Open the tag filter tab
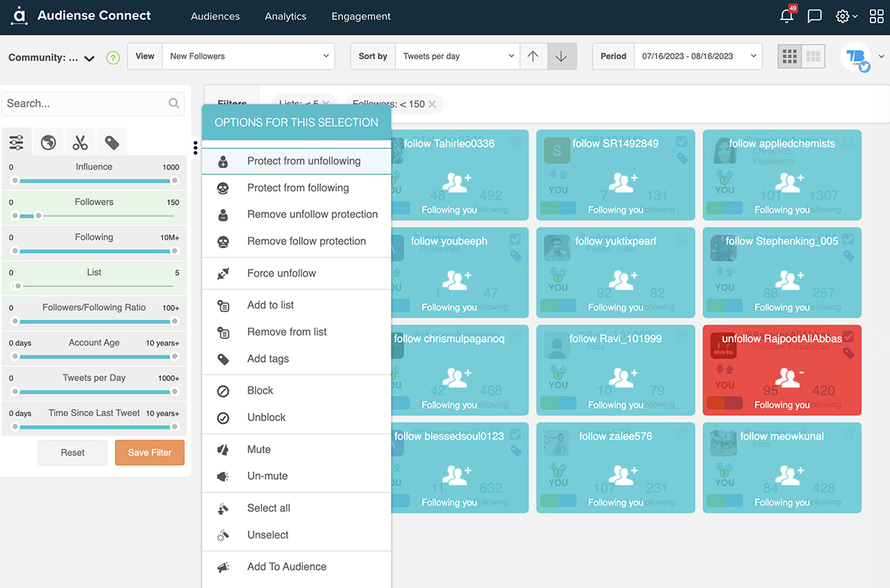This screenshot has width=890, height=588. tap(112, 142)
